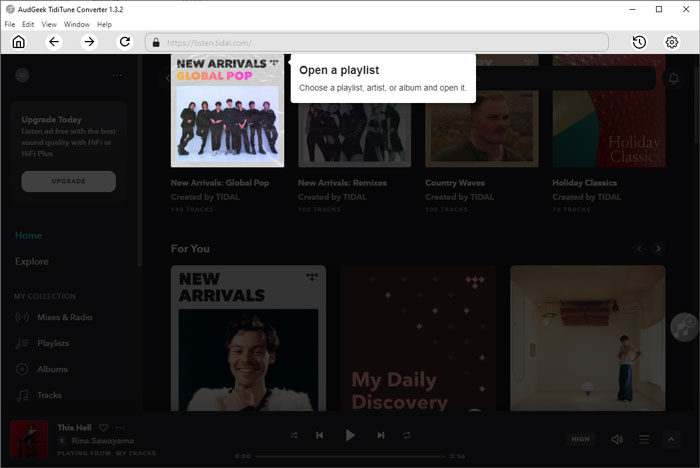
Task: Open the conversion history clock icon
Action: [x=639, y=42]
